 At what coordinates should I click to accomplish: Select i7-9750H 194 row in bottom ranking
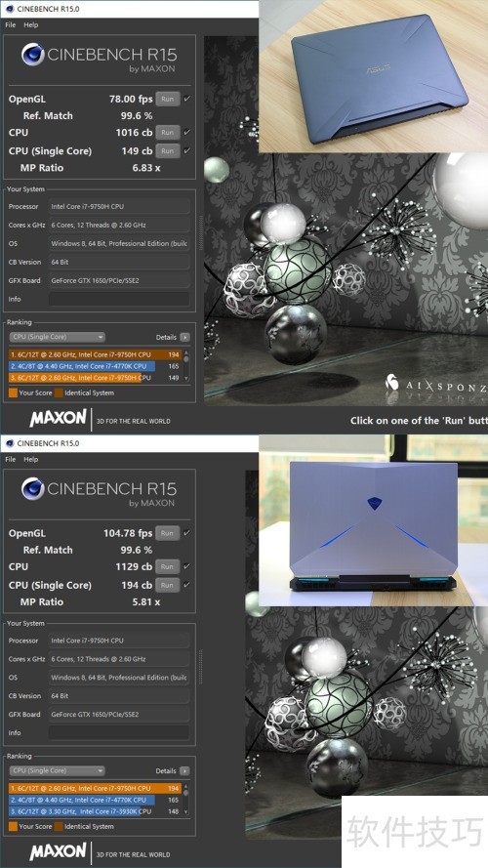(96, 788)
